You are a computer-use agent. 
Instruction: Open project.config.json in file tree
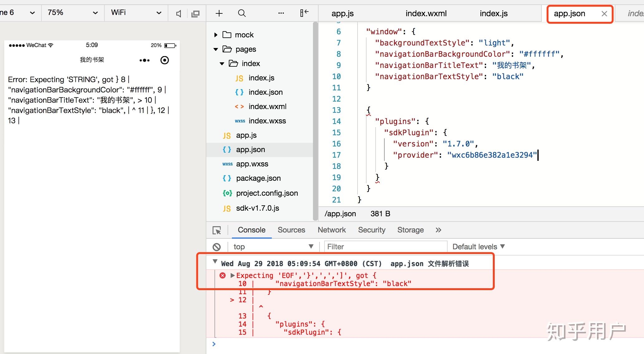267,193
